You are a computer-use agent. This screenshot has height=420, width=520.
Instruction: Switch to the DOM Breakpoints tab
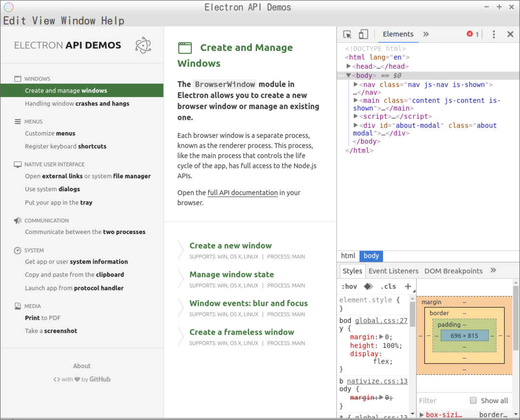[453, 271]
